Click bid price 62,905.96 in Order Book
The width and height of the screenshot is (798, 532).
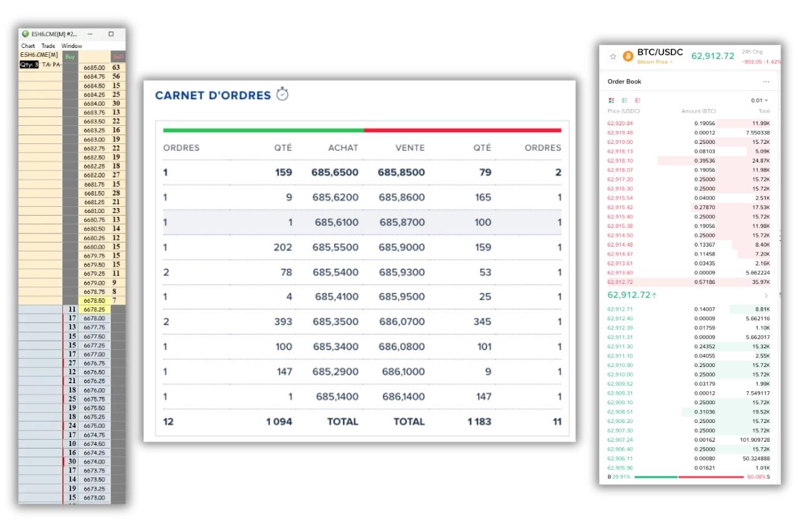(620, 467)
